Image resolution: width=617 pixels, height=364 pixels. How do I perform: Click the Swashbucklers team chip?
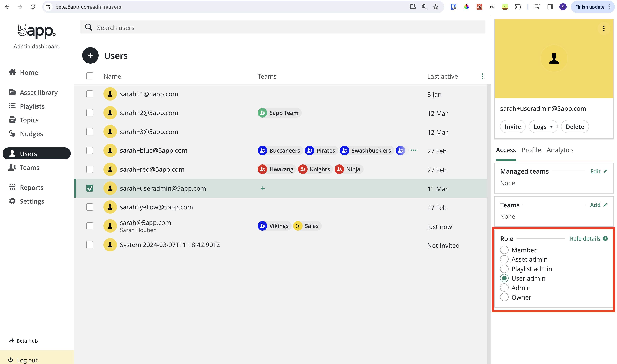[367, 150]
